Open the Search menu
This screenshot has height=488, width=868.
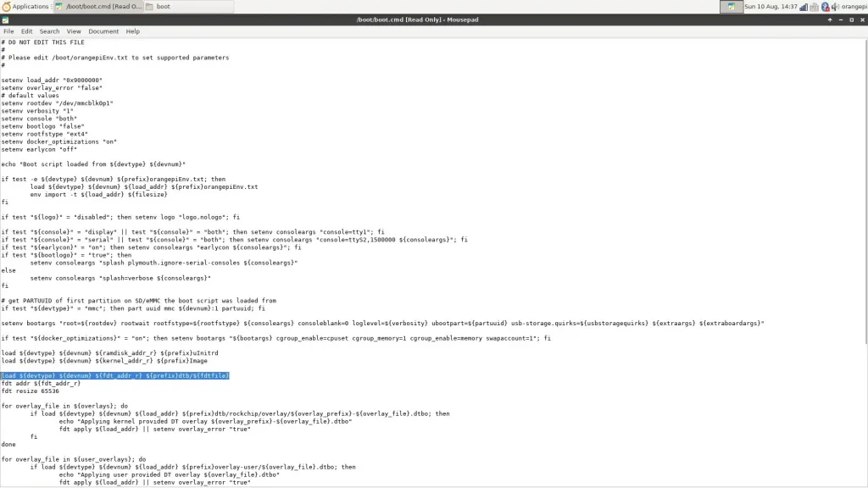(49, 31)
